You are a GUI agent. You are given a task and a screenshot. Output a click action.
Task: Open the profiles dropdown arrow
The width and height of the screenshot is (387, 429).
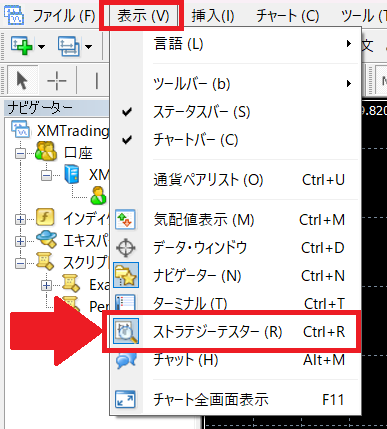click(88, 47)
